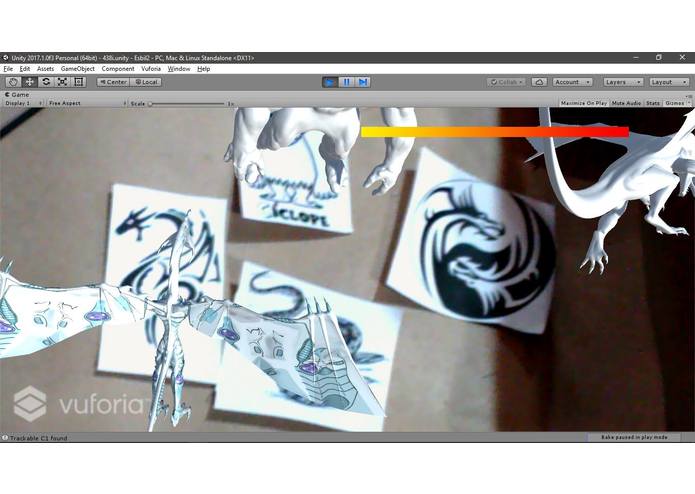The height and width of the screenshot is (494, 695).
Task: Open the Help menu
Action: (203, 69)
